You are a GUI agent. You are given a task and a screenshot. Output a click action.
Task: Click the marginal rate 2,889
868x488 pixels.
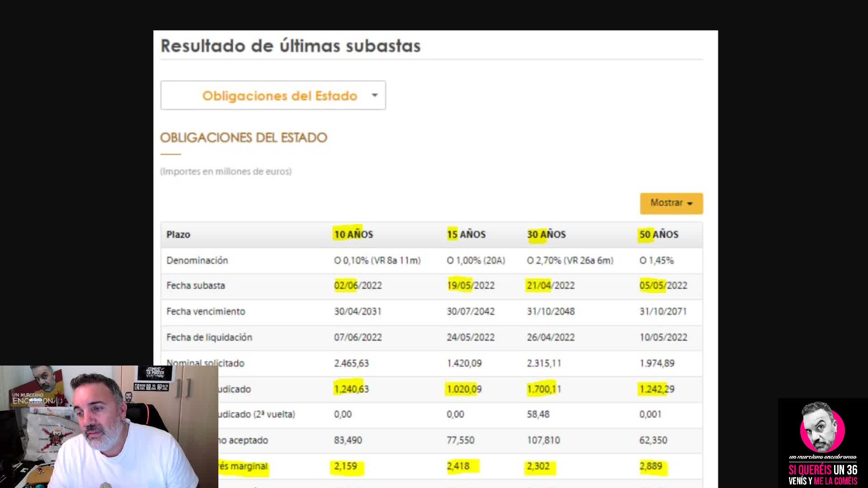(651, 466)
